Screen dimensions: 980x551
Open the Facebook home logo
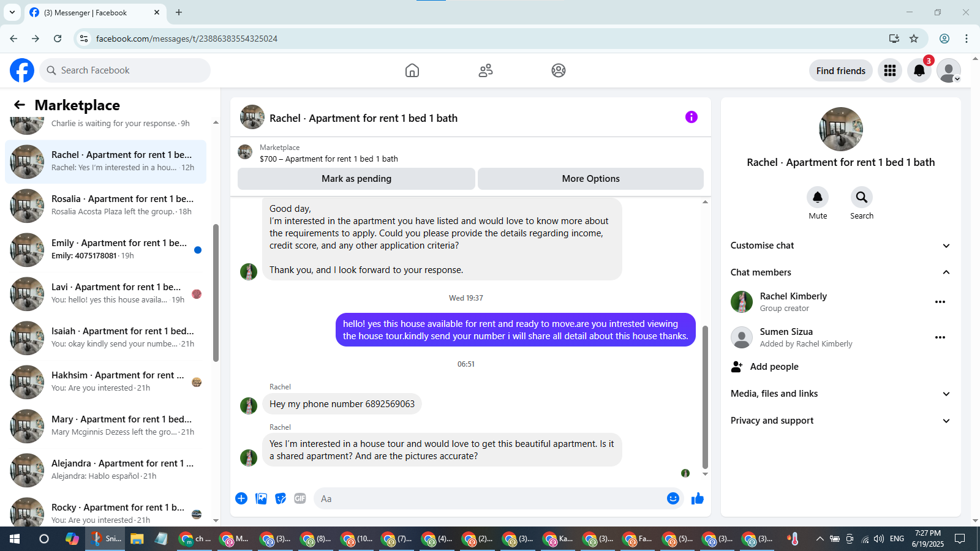tap(22, 70)
